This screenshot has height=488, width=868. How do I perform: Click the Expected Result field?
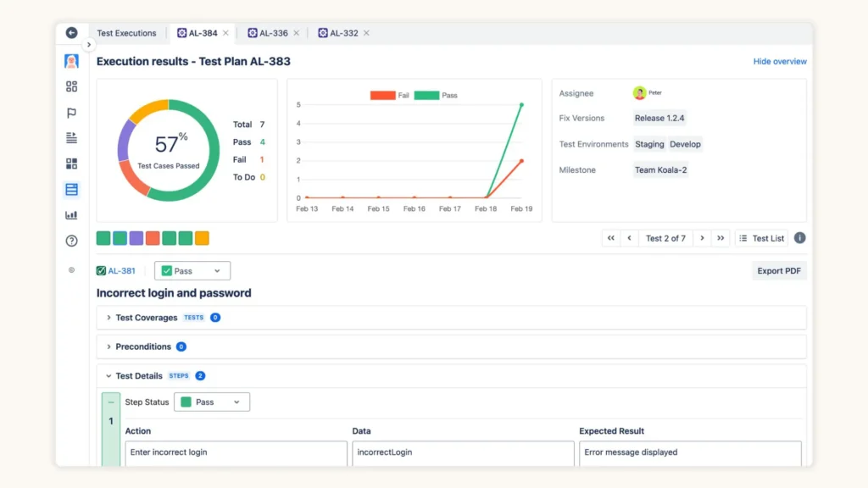coord(690,453)
